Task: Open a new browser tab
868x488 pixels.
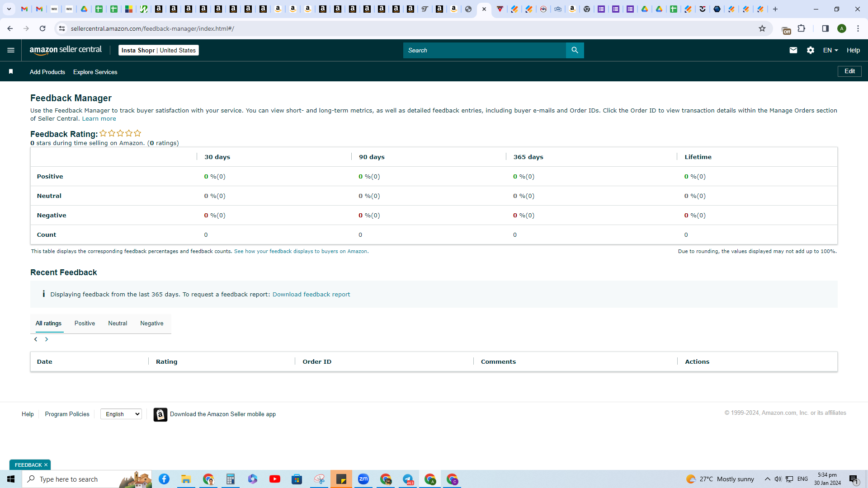Action: pyautogui.click(x=775, y=9)
